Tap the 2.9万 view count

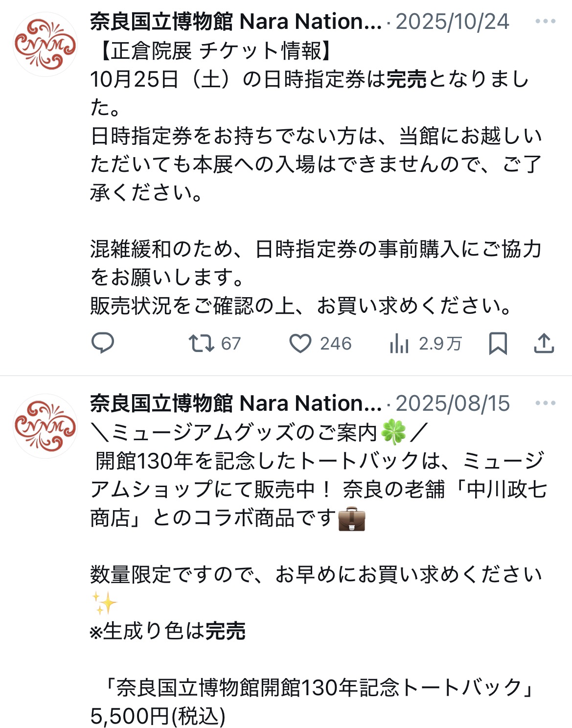(x=440, y=344)
